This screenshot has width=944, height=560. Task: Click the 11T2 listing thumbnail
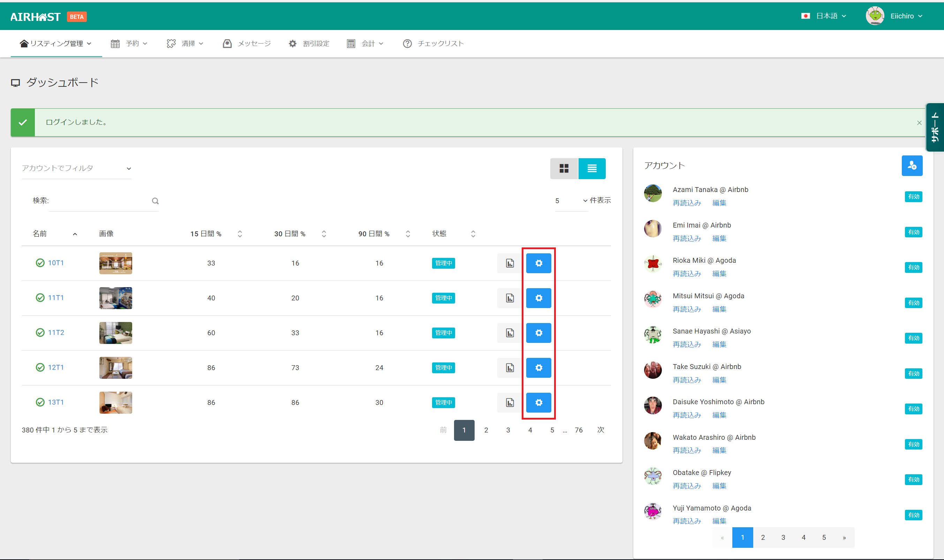pyautogui.click(x=115, y=333)
